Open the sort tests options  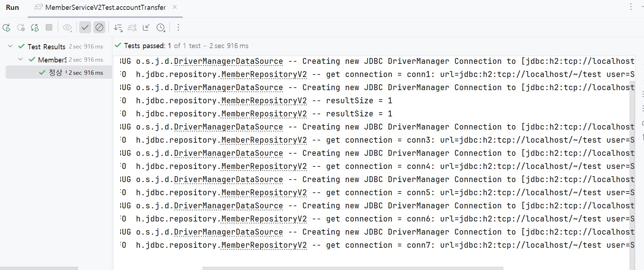[x=118, y=28]
